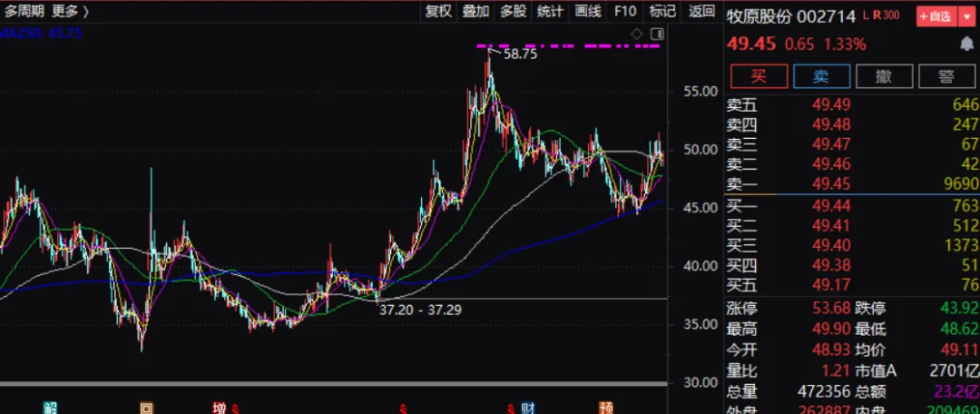Click the orange 预 event marker below the chart

click(x=605, y=409)
